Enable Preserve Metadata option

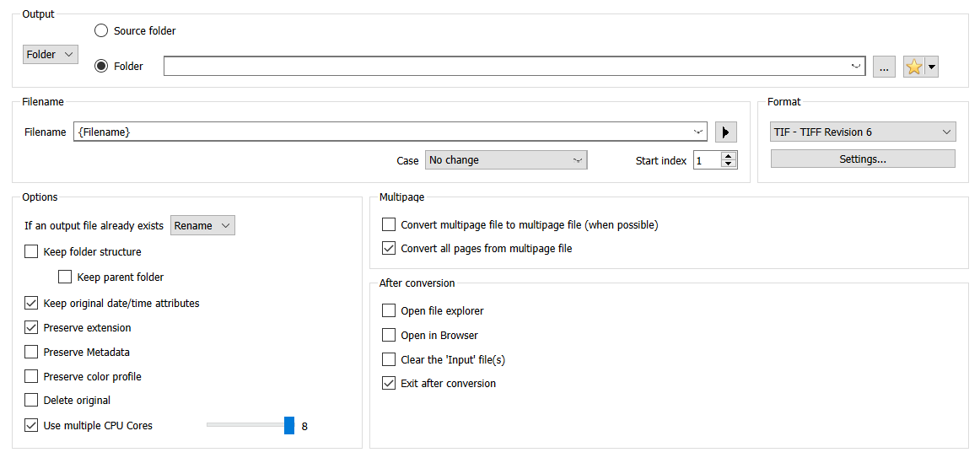click(x=31, y=352)
